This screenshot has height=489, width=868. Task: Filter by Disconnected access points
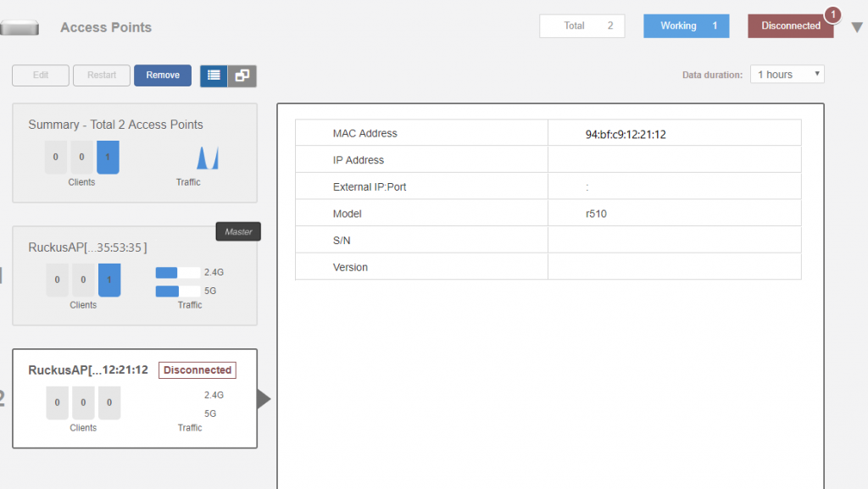790,26
